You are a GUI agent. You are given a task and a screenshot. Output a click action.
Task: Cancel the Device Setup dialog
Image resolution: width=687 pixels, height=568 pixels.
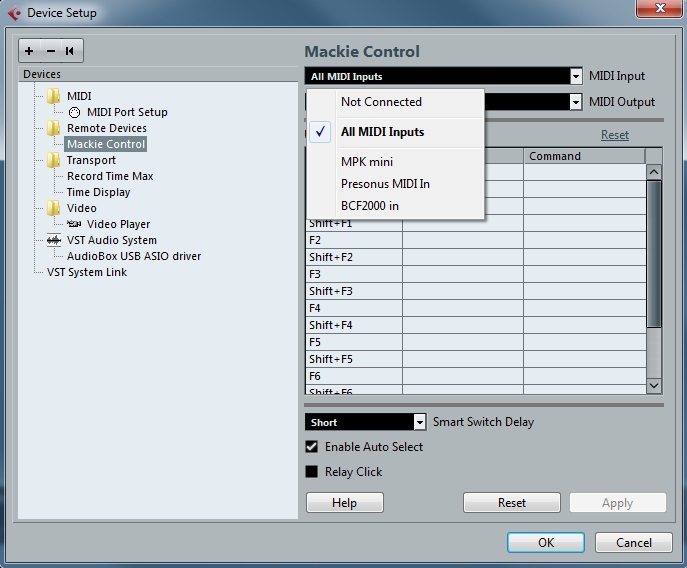[634, 543]
